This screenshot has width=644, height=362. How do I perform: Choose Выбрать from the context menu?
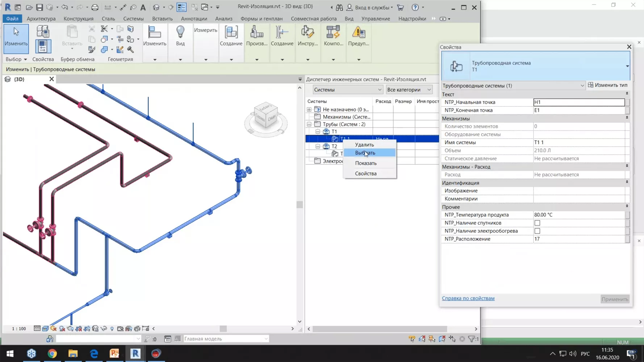365,153
